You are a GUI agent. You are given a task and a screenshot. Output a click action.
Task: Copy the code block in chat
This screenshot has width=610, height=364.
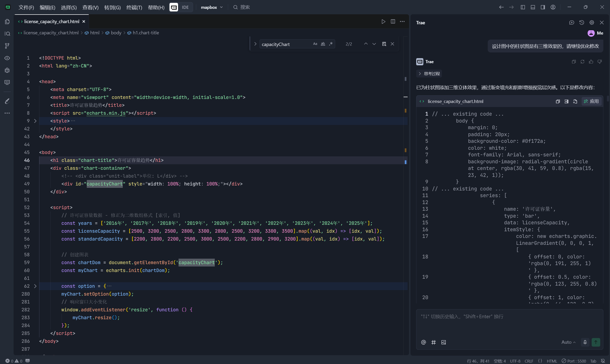coord(558,101)
